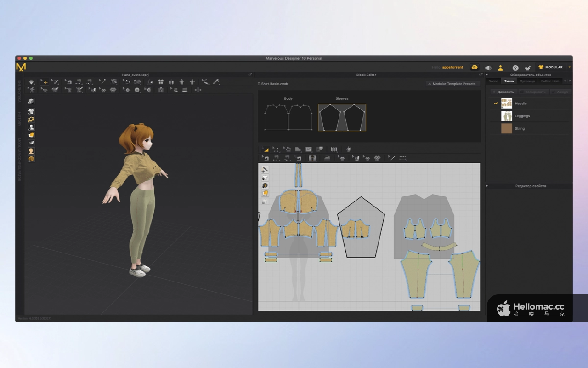Expand the yellow arrow beside MODULAR

[570, 67]
